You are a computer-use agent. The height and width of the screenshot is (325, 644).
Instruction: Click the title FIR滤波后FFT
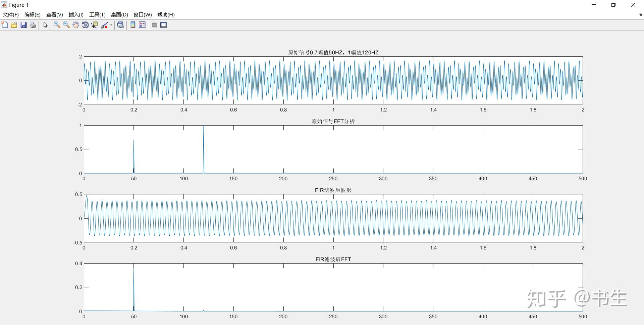[x=333, y=259]
